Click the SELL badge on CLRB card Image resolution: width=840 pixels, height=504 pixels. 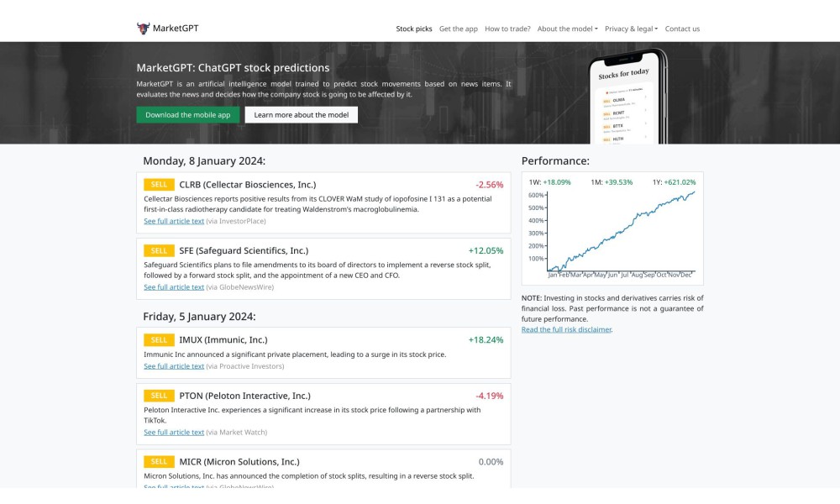pos(159,185)
